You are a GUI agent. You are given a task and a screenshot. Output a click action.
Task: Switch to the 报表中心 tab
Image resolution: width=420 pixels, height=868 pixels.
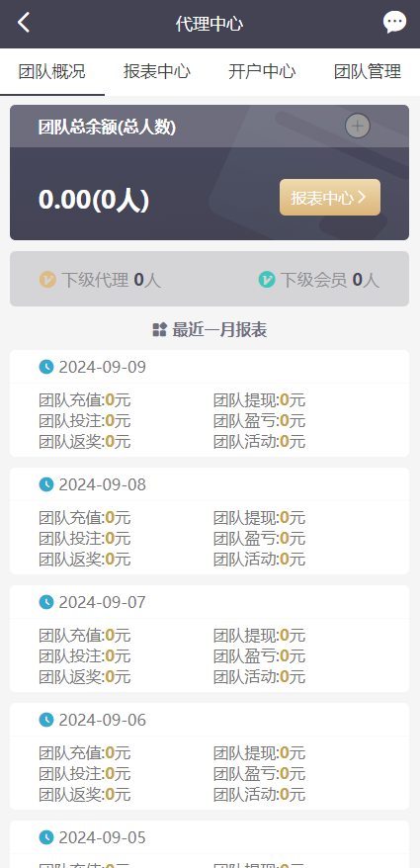(x=157, y=72)
